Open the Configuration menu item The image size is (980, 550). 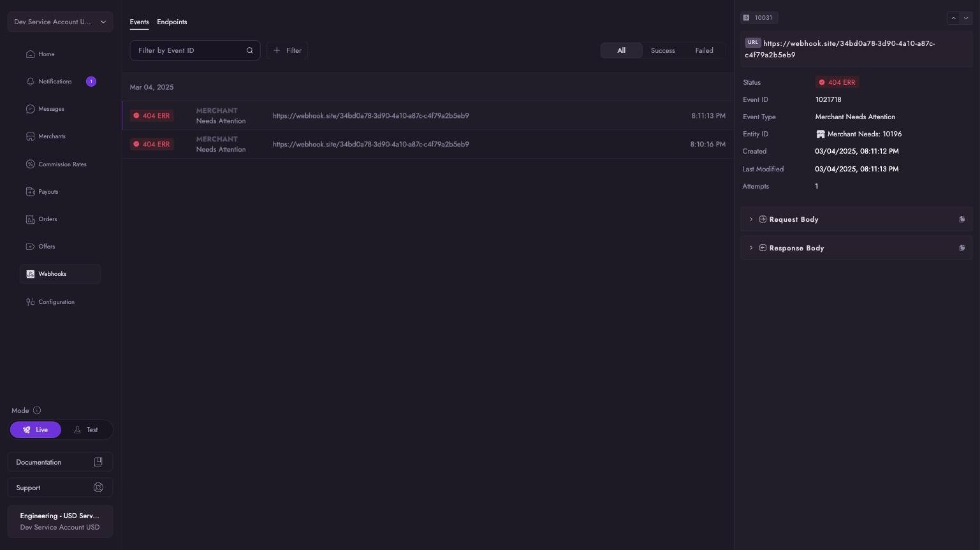coord(56,302)
